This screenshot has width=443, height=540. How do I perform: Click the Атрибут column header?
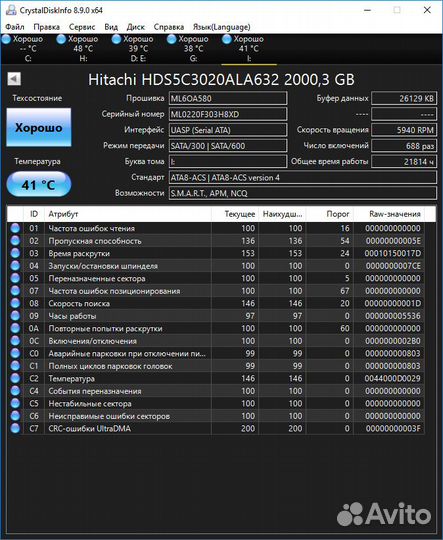(x=127, y=214)
